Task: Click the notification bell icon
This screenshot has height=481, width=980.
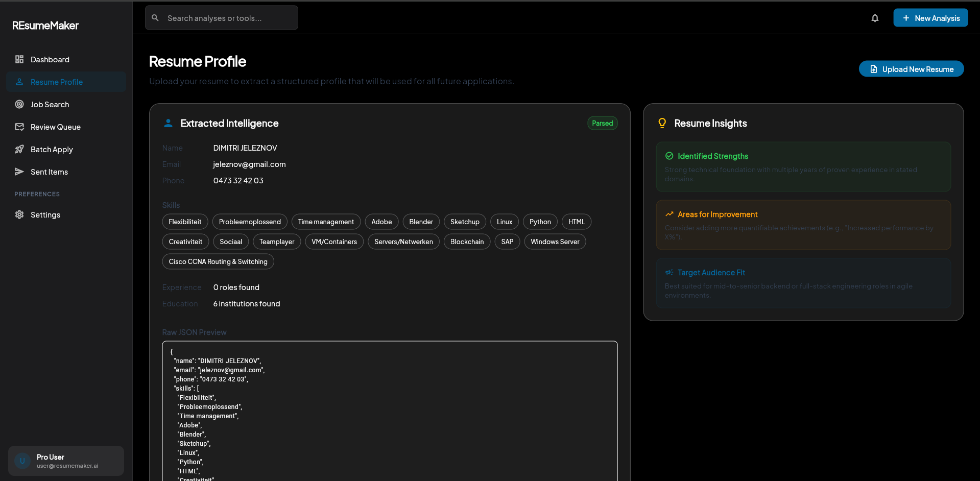Action: click(875, 18)
